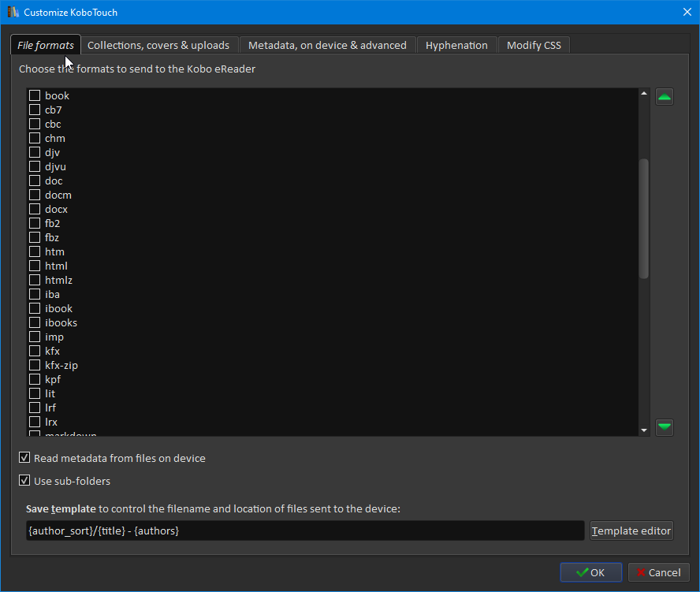Disable the Use sub-folders option
This screenshot has height=592, width=700.
(24, 480)
